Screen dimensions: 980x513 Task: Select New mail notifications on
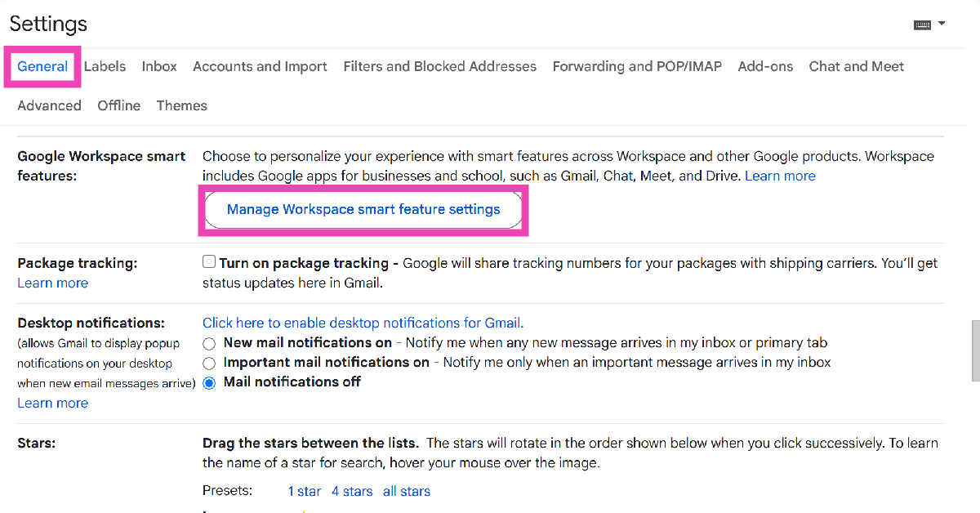click(x=210, y=343)
